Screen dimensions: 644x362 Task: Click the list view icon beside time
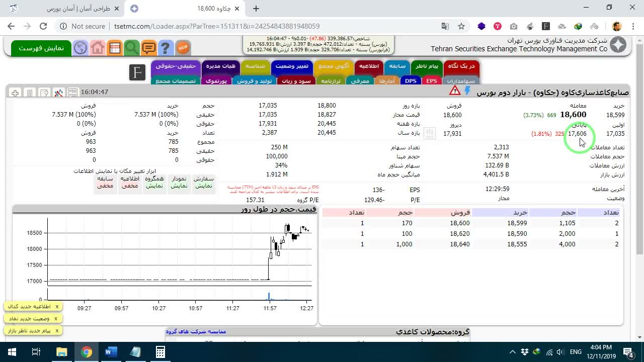tap(73, 93)
